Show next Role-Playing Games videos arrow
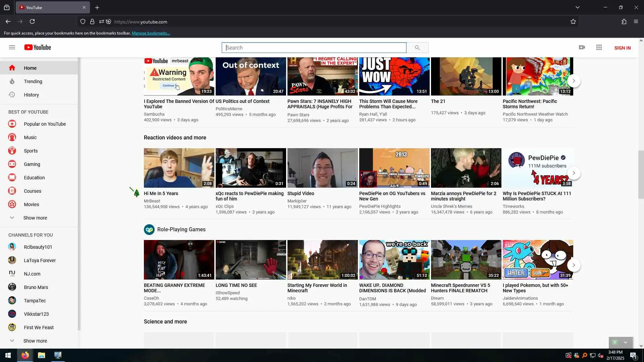Screen dimensions: 644x362 click(574, 265)
